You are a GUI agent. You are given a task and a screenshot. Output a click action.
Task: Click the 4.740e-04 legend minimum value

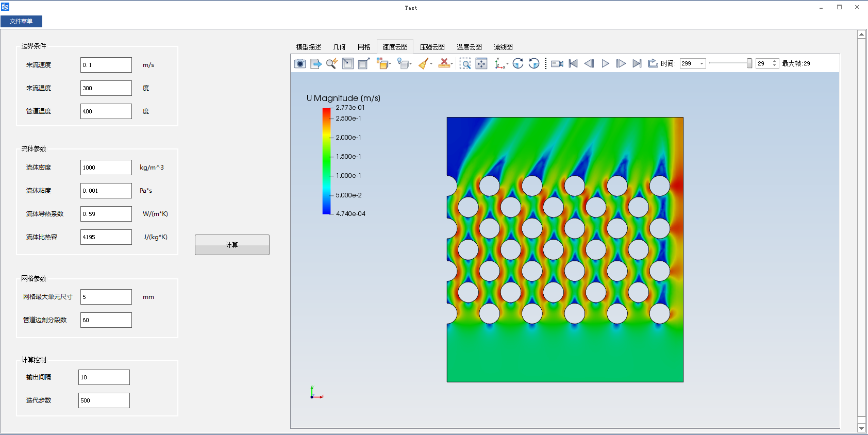350,214
